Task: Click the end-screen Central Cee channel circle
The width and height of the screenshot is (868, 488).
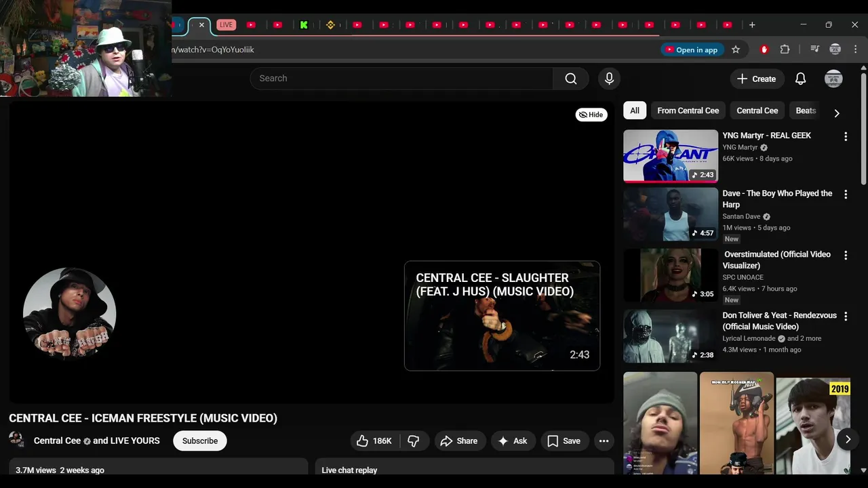Action: pyautogui.click(x=69, y=313)
